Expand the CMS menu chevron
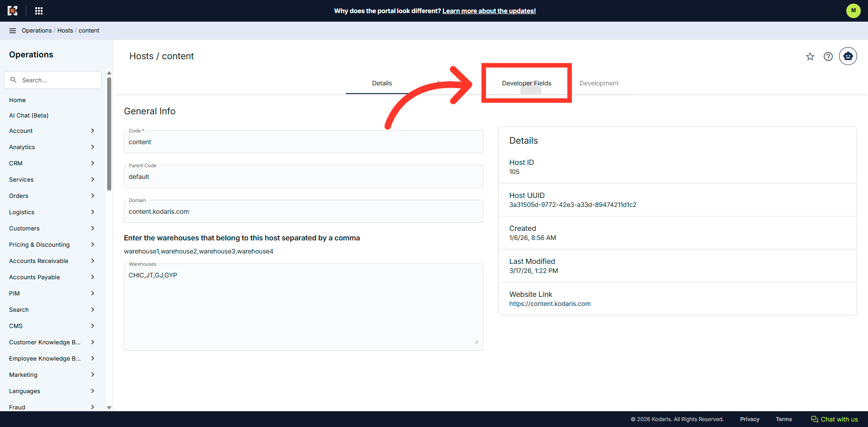 click(92, 326)
